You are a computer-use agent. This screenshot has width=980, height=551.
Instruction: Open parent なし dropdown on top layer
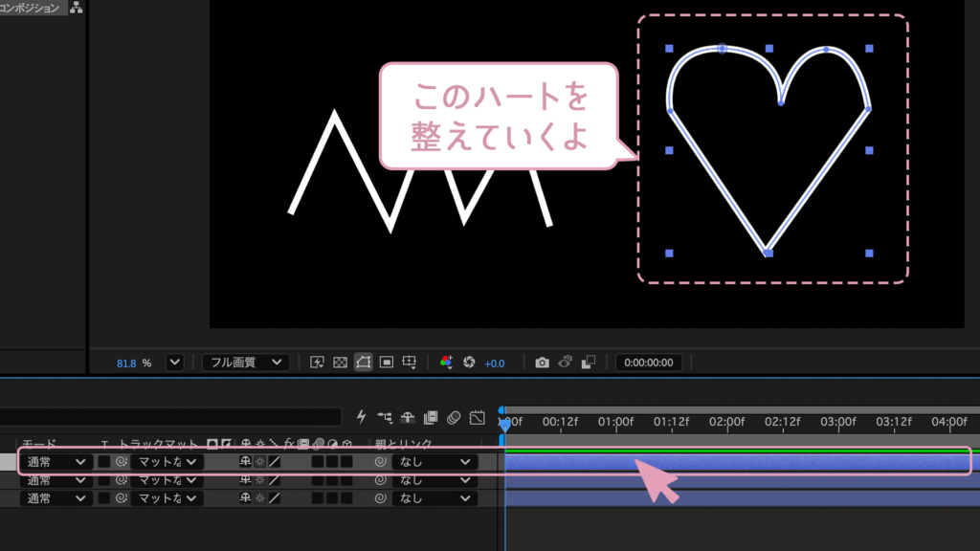[435, 462]
